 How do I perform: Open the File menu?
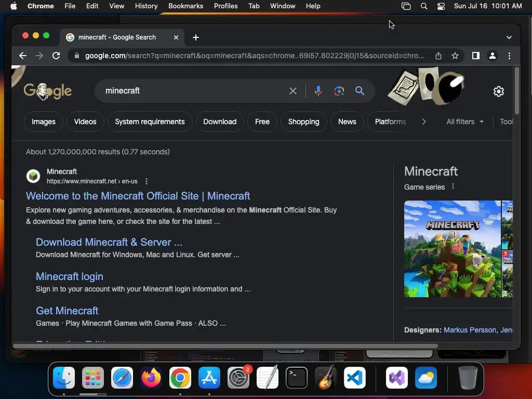70,6
